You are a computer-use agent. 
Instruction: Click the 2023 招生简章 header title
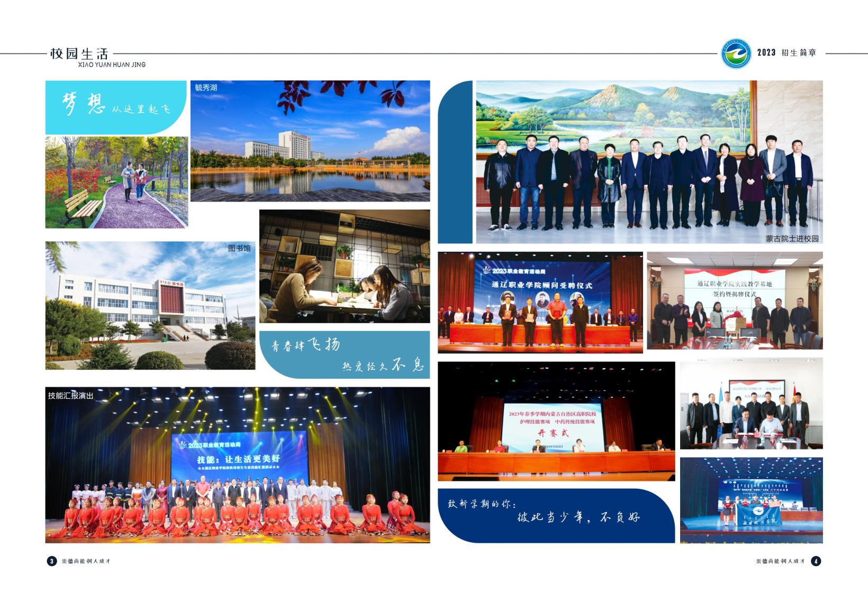tap(786, 52)
